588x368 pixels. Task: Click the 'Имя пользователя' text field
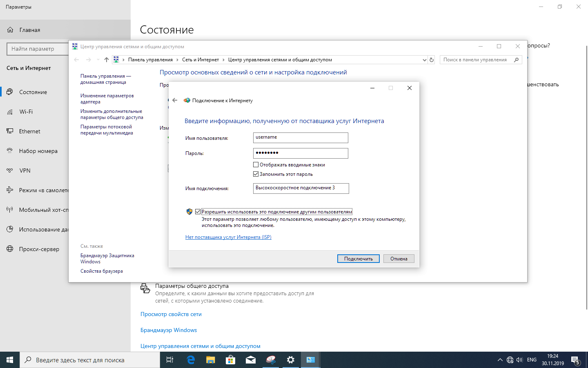[x=301, y=138]
